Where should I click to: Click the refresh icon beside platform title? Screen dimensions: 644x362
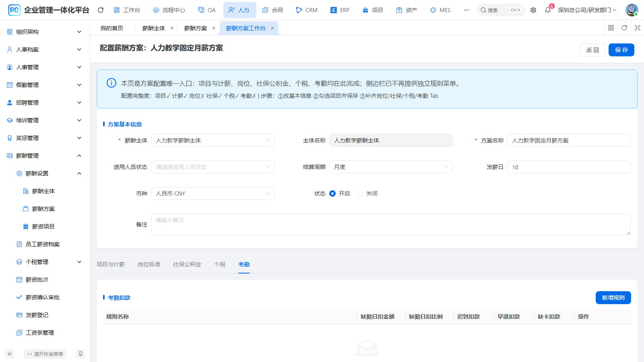click(101, 10)
